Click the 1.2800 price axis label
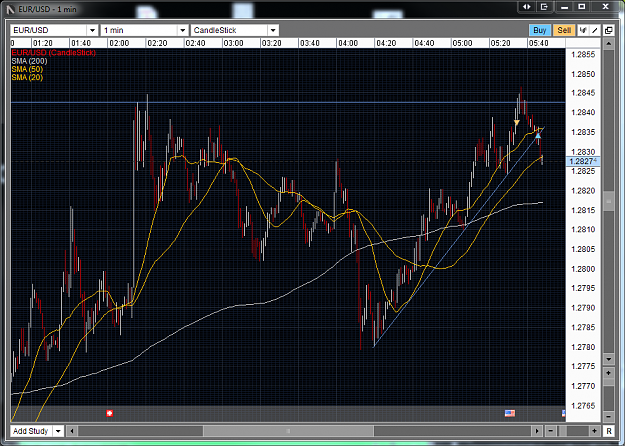Viewport: 625px width, 446px height. (x=583, y=269)
